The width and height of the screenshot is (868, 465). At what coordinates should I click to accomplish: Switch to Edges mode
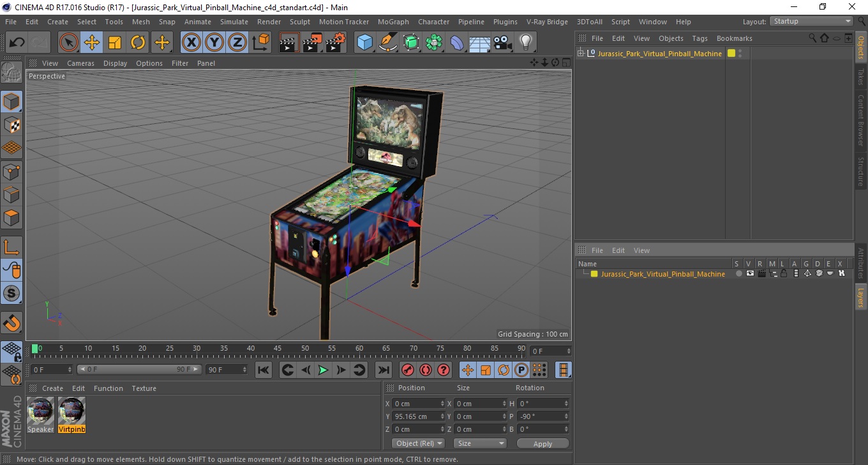tap(11, 194)
